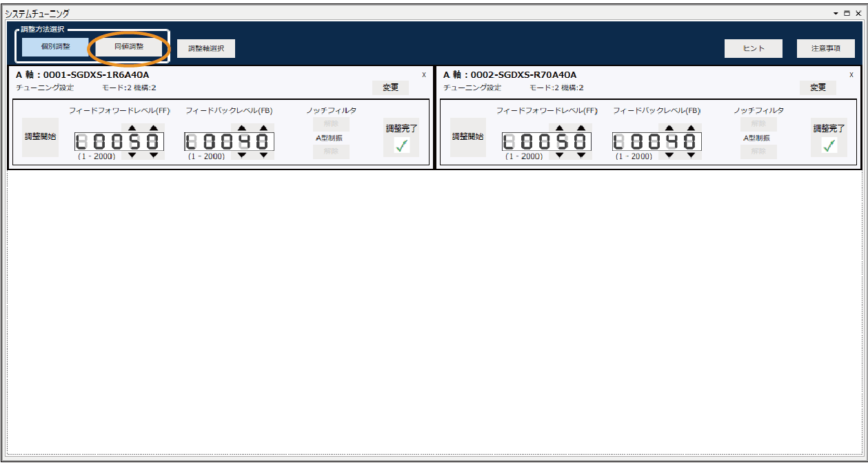Decrease FF tens digit for axis 0002

[560, 155]
